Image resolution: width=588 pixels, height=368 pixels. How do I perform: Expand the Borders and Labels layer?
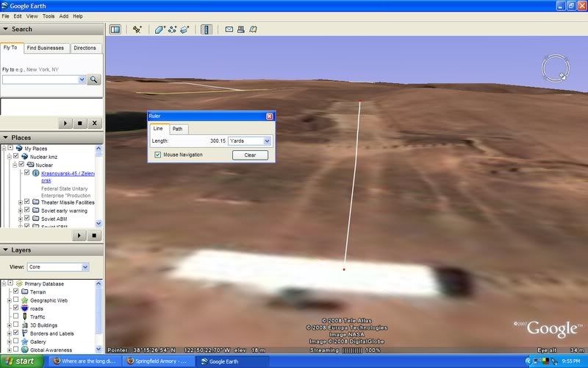pyautogui.click(x=10, y=333)
